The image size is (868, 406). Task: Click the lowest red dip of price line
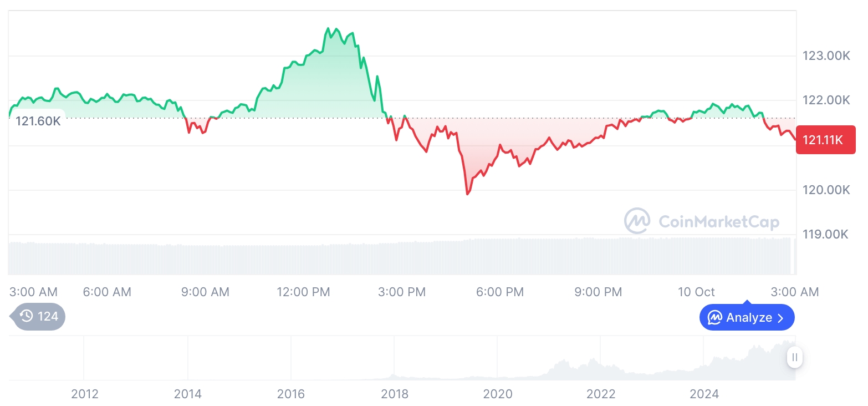[x=468, y=194]
